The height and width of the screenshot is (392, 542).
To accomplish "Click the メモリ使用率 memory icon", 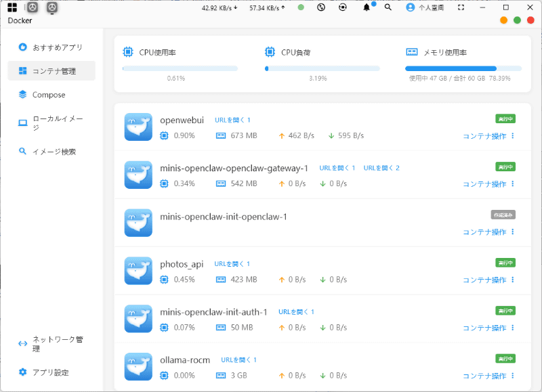I will tap(412, 52).
